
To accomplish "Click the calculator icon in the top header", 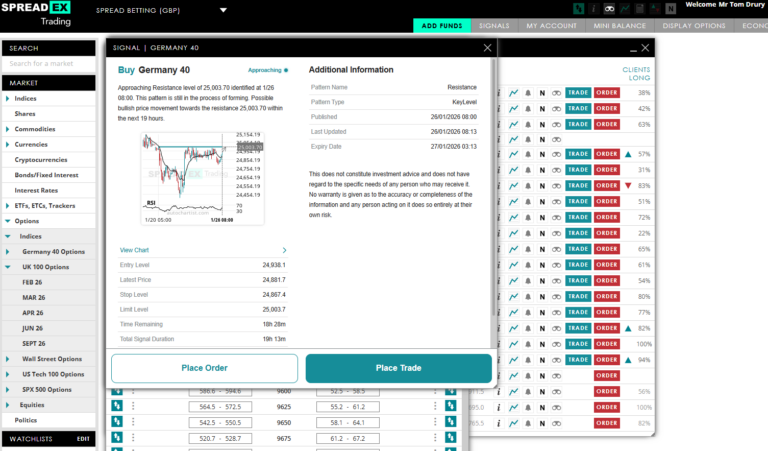I will point(640,9).
